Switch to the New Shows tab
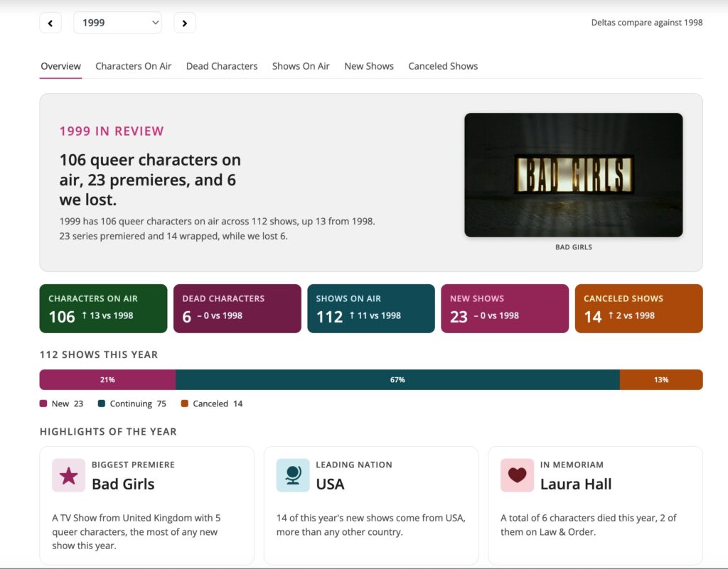 369,66
